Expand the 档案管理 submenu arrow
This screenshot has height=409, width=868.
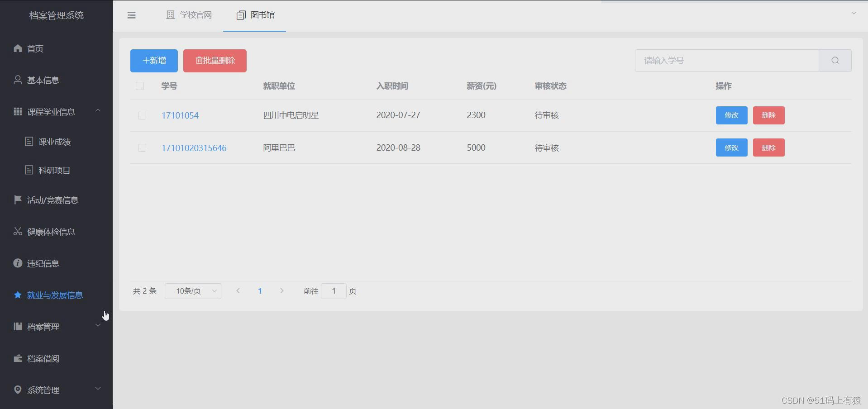click(x=98, y=326)
